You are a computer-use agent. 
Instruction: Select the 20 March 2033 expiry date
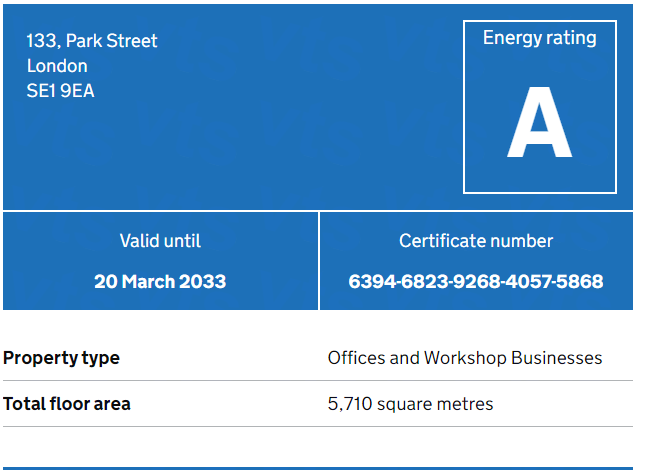click(x=160, y=281)
